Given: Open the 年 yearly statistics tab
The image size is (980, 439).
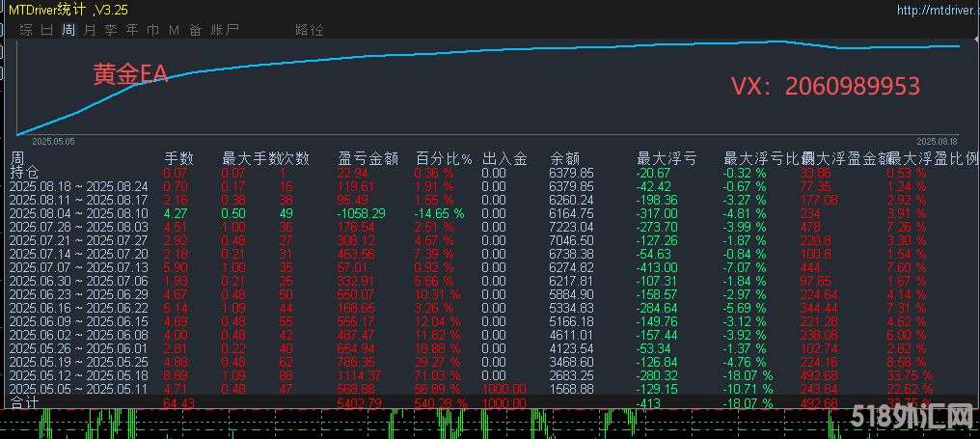Looking at the screenshot, I should coord(132,30).
